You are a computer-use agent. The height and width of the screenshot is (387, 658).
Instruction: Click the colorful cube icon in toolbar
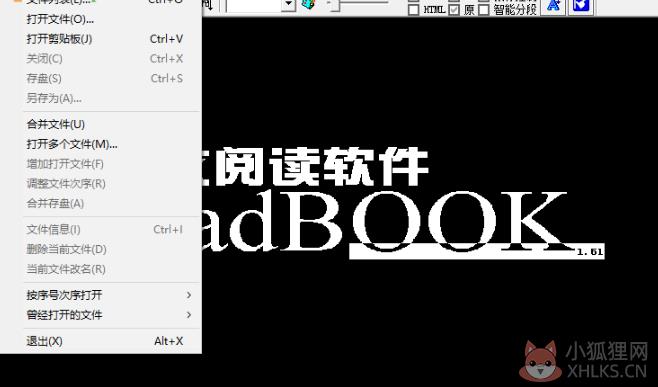[308, 4]
